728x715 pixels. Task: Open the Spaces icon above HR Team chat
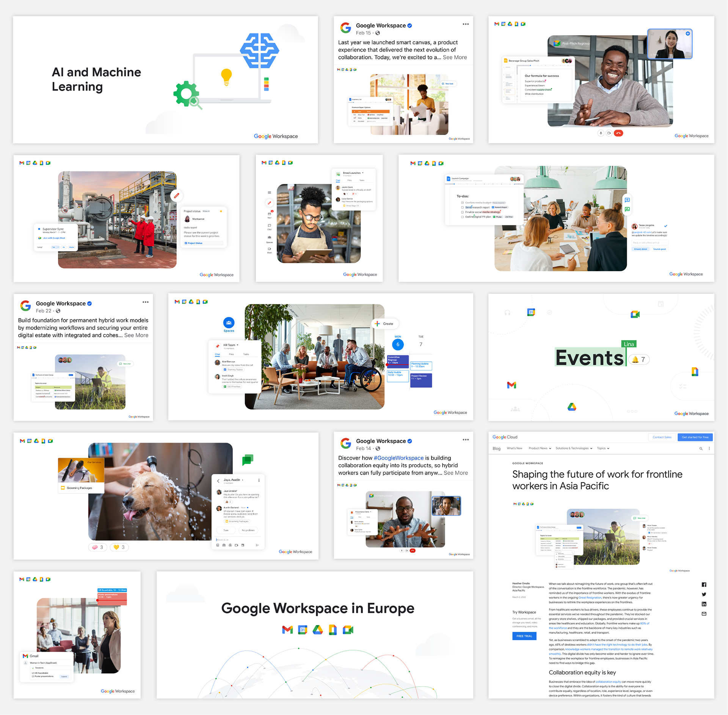(229, 323)
